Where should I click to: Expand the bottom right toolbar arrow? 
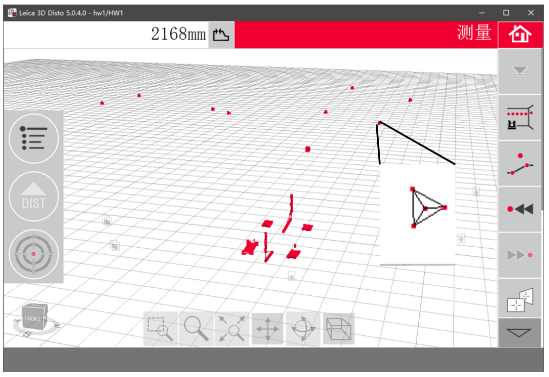[520, 332]
